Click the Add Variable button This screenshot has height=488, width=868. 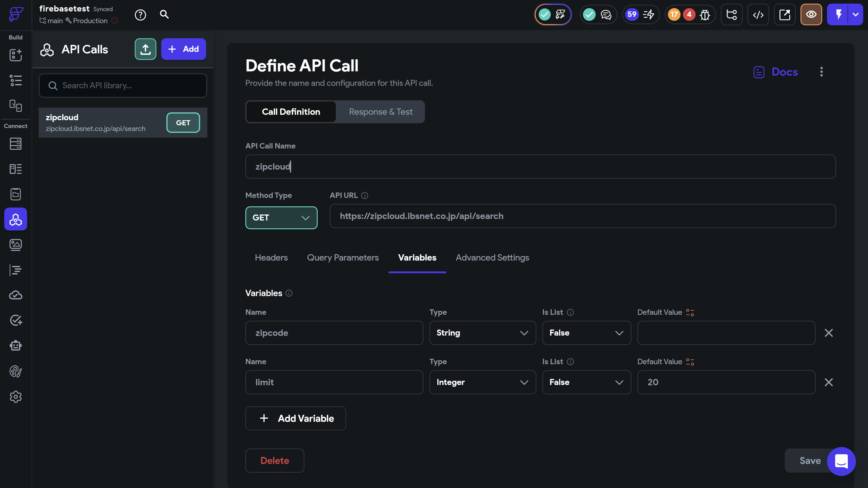[x=295, y=418]
